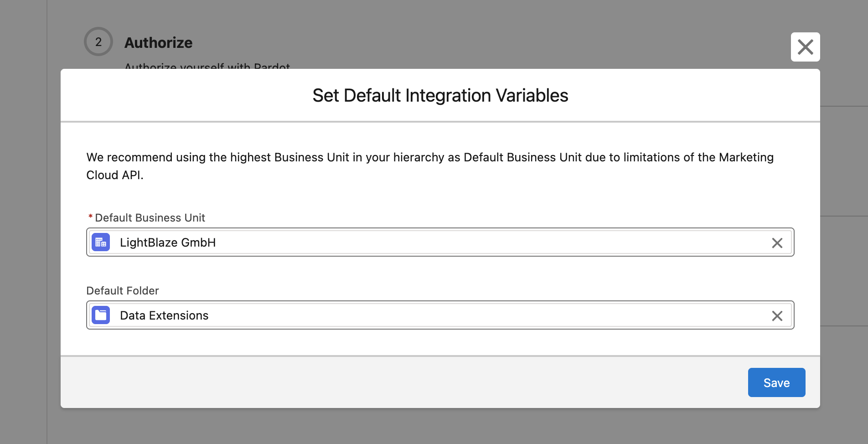Click the "Cloud API." text line
The image size is (868, 444).
[x=115, y=176]
